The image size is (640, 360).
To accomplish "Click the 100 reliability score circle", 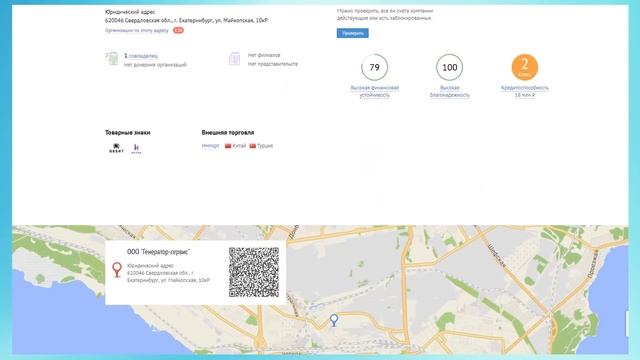I will 449,67.
